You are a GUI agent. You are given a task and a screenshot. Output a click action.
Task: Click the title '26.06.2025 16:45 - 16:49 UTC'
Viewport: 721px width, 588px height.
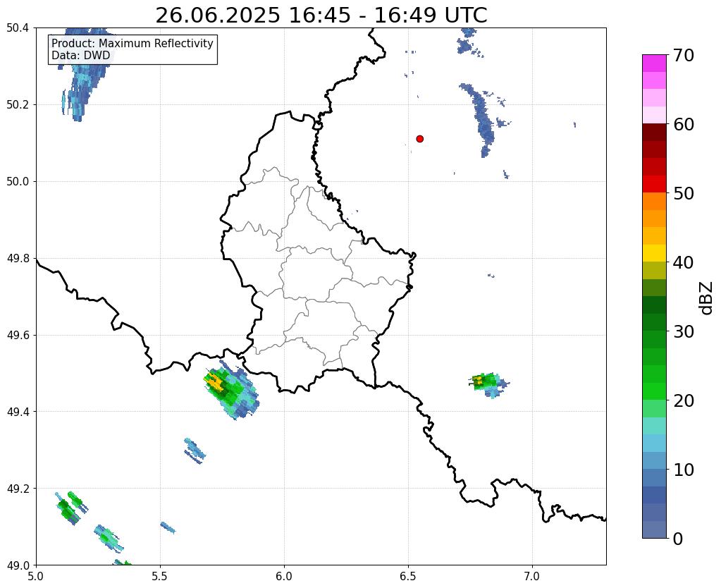coord(321,16)
